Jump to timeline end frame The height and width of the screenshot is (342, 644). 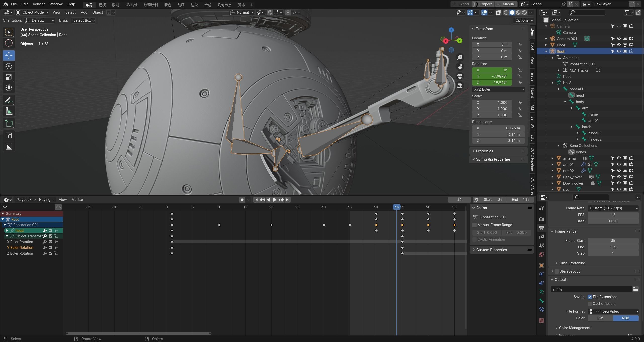pyautogui.click(x=288, y=200)
